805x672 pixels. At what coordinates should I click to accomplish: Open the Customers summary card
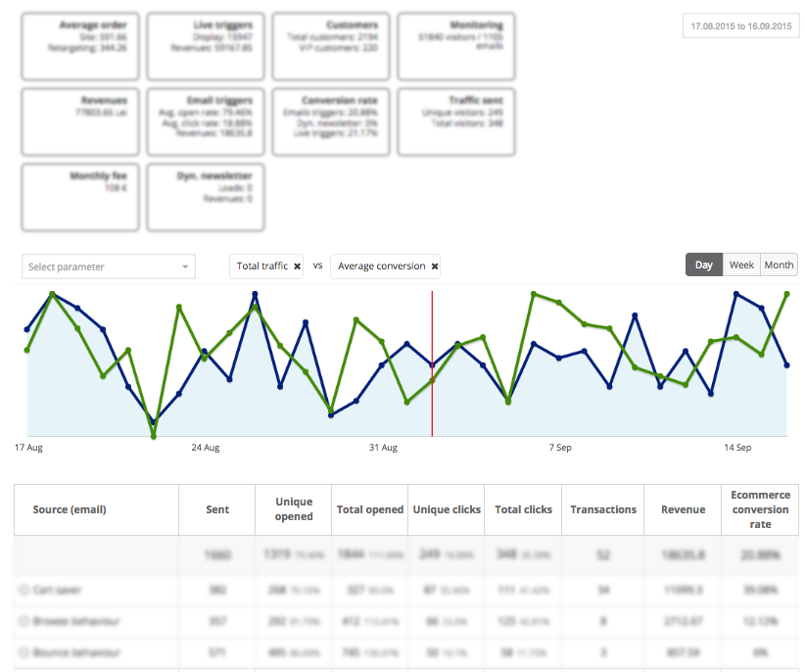[x=331, y=47]
